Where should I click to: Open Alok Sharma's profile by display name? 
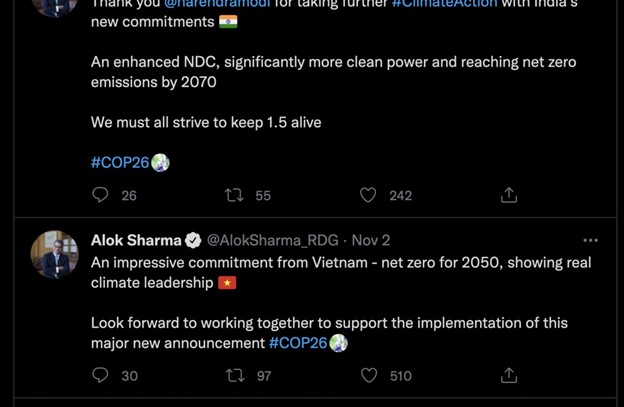pos(136,240)
